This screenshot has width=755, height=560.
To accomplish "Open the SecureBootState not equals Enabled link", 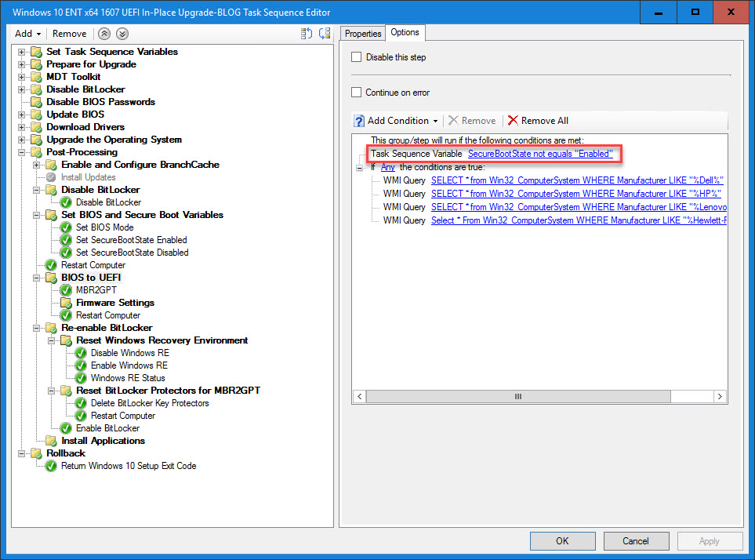I will click(x=540, y=154).
